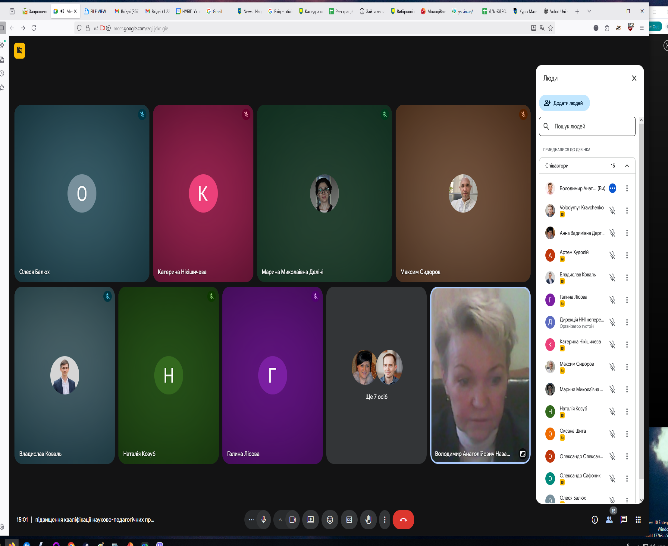Click the browser reload button
668x546 pixels.
[34, 28]
